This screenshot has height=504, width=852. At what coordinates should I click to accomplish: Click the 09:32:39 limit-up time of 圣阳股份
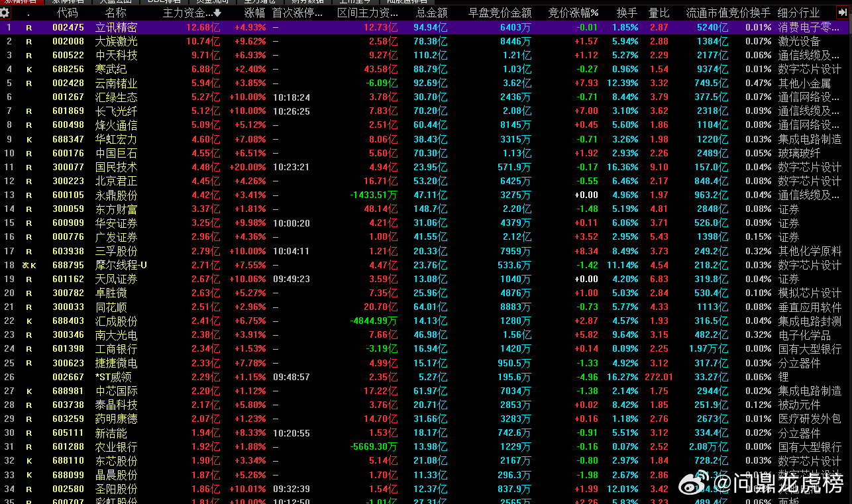pos(292,489)
